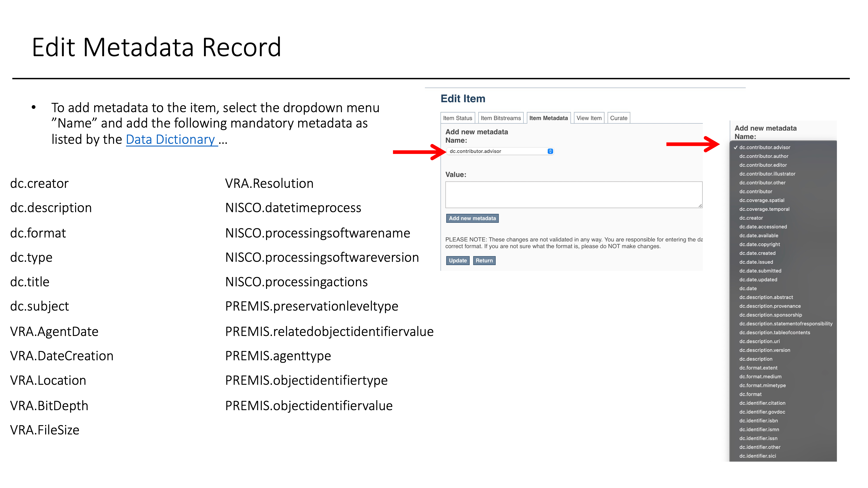Pick dc.description option from the list
868x488 pixels.
click(755, 359)
